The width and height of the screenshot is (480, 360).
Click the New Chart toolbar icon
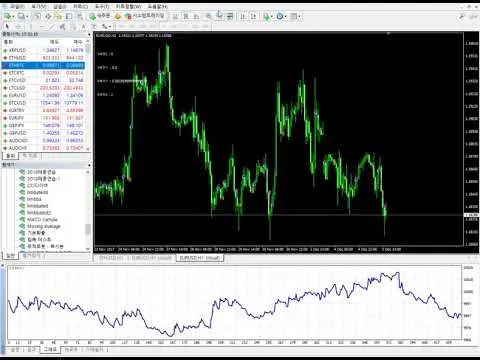click(x=8, y=16)
